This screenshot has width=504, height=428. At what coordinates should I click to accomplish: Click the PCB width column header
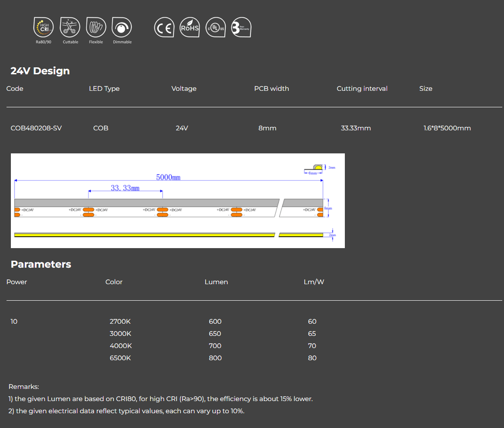point(271,89)
